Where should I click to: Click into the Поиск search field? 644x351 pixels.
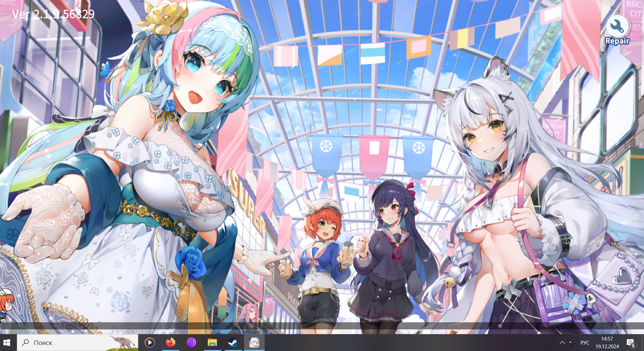(x=78, y=343)
